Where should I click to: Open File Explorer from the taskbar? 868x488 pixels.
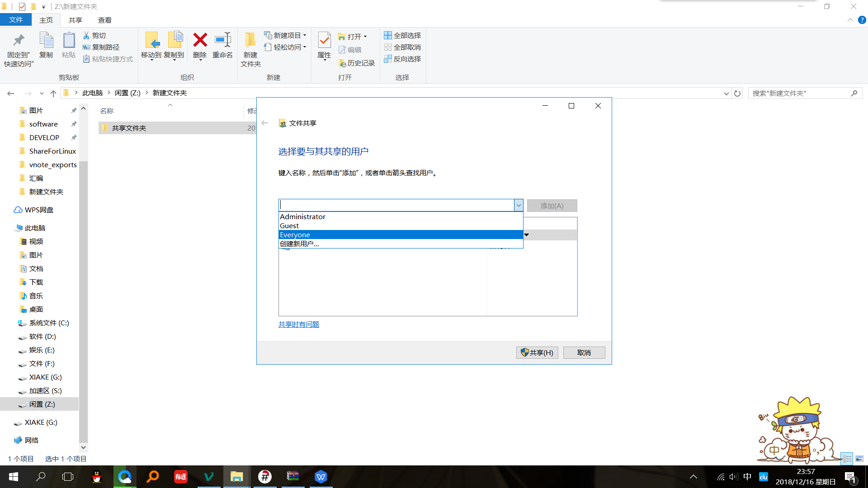(236, 477)
